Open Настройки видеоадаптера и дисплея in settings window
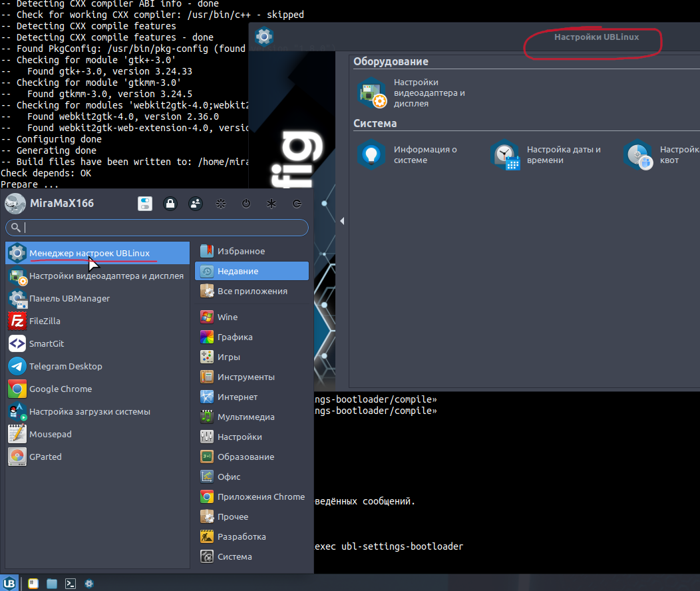Image resolution: width=700 pixels, height=591 pixels. pyautogui.click(x=413, y=93)
